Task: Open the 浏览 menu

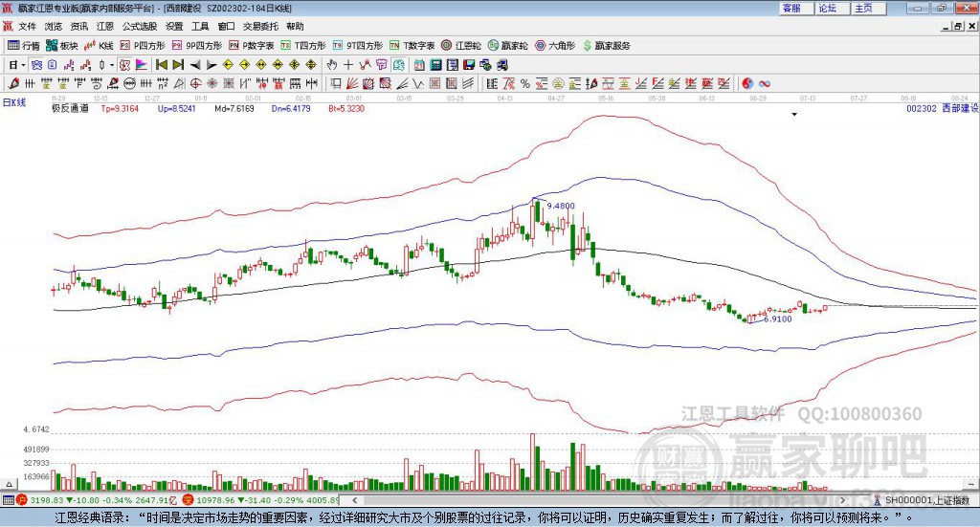Action: pos(54,26)
